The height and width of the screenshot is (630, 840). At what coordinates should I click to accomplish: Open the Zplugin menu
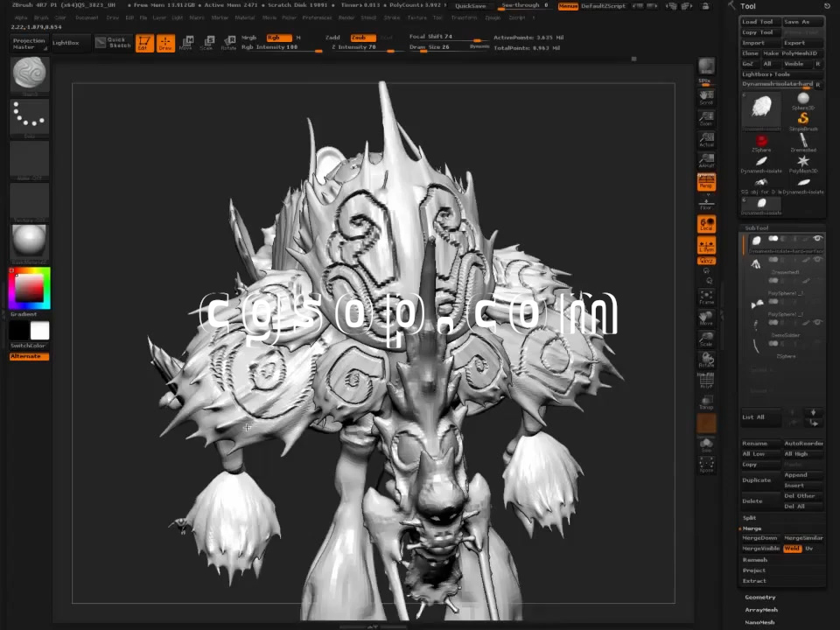click(x=493, y=17)
